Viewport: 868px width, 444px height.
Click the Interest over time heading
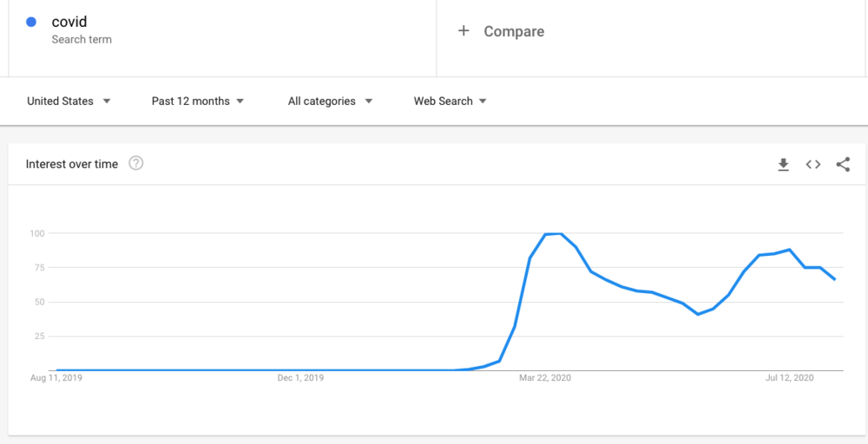[72, 164]
